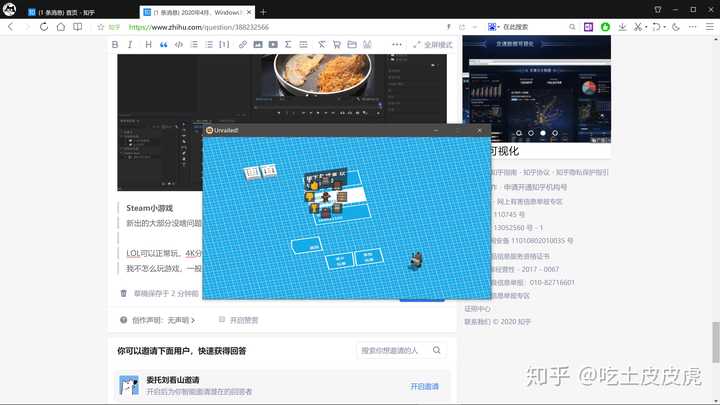Viewport: 720px width, 405px height.
Task: Open the browser downloads panel
Action: [622, 27]
